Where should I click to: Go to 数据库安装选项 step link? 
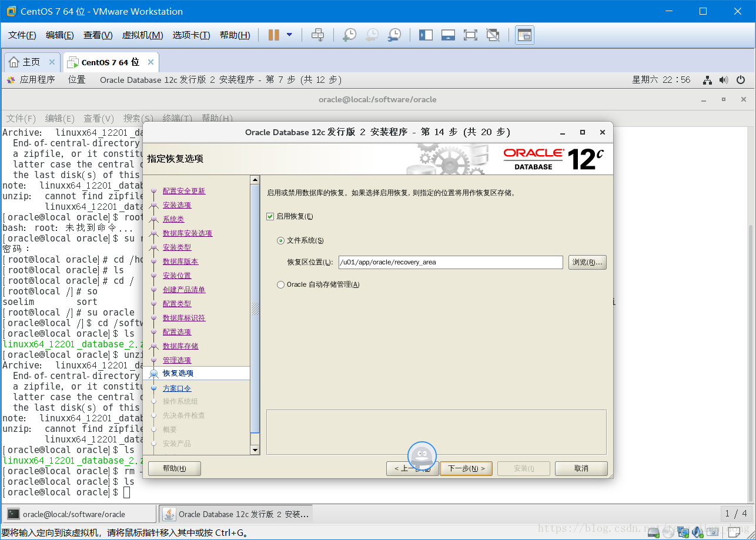pyautogui.click(x=188, y=233)
